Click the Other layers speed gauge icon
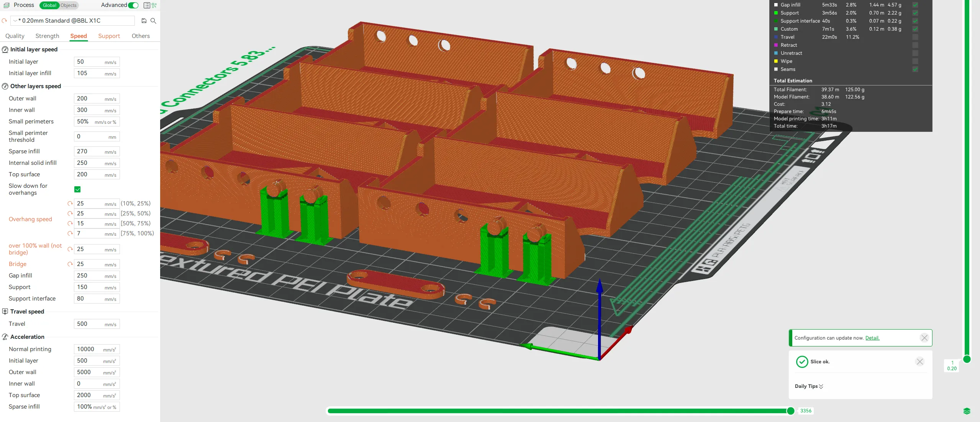Viewport: 980px width, 422px height. click(x=5, y=86)
